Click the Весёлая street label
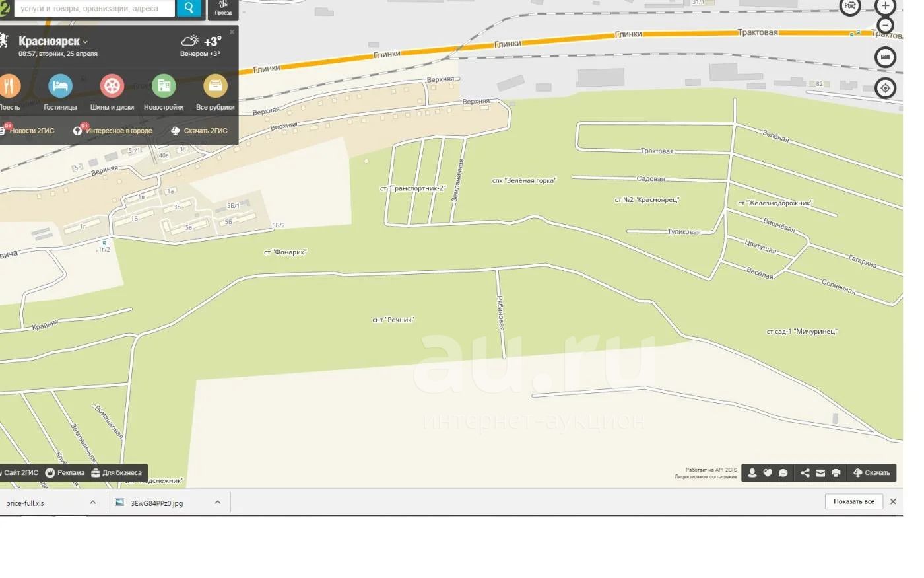Viewport: 924px width, 578px height. (760, 273)
